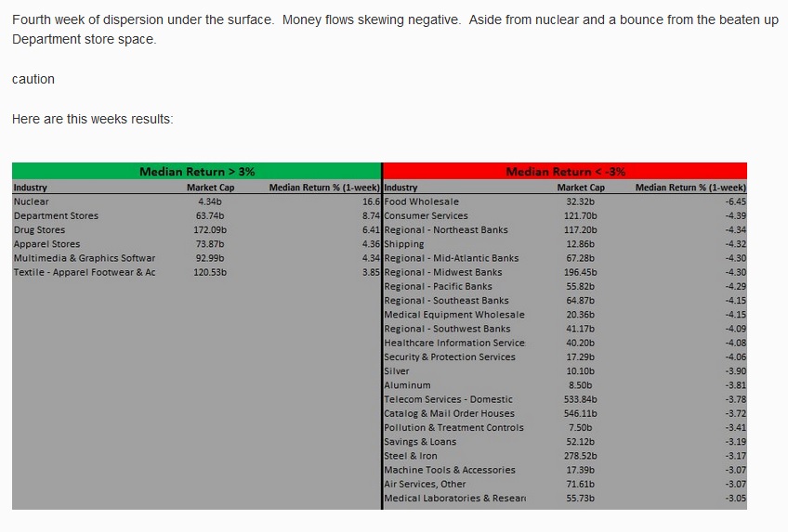Click 'Regional - Northeast Banks' label

pyautogui.click(x=446, y=229)
